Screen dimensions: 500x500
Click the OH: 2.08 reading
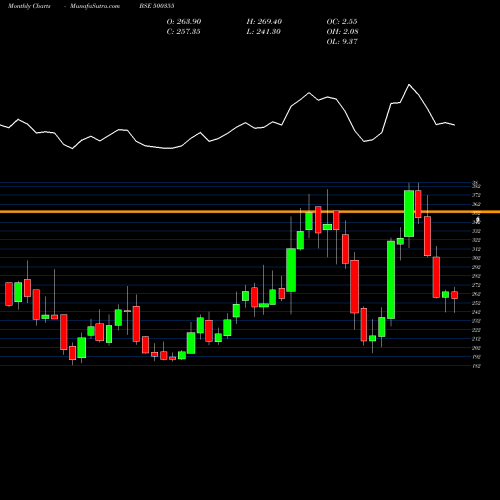coord(343,32)
